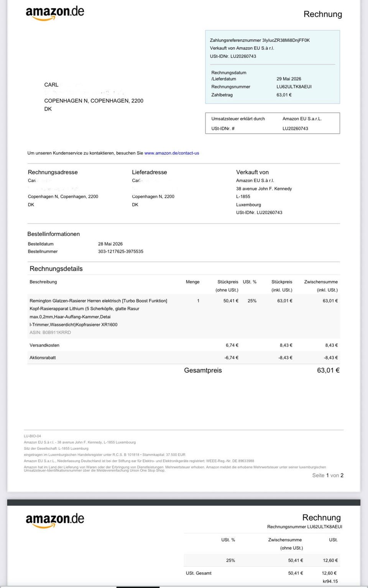Click the USt-IDNr. # value LU20260743
The image size is (368, 588).
(x=295, y=129)
